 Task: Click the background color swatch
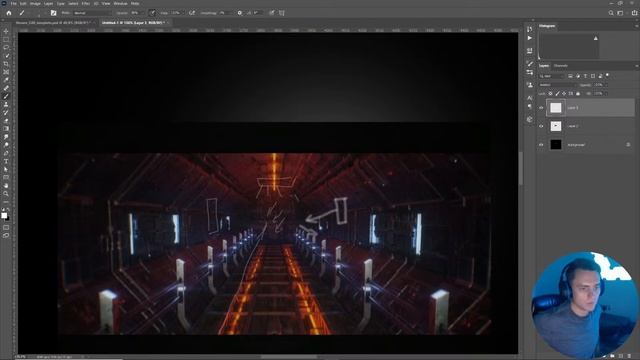pyautogui.click(x=7, y=218)
